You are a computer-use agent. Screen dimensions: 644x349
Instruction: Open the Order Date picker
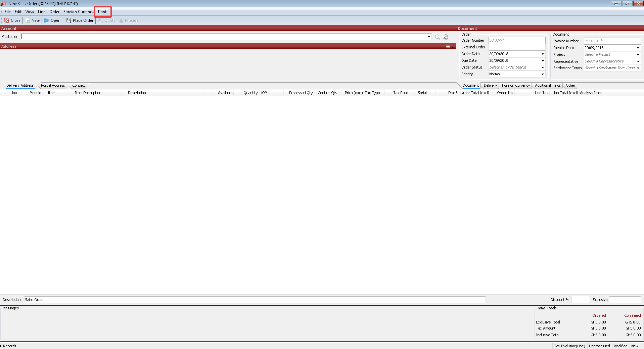[x=542, y=54]
